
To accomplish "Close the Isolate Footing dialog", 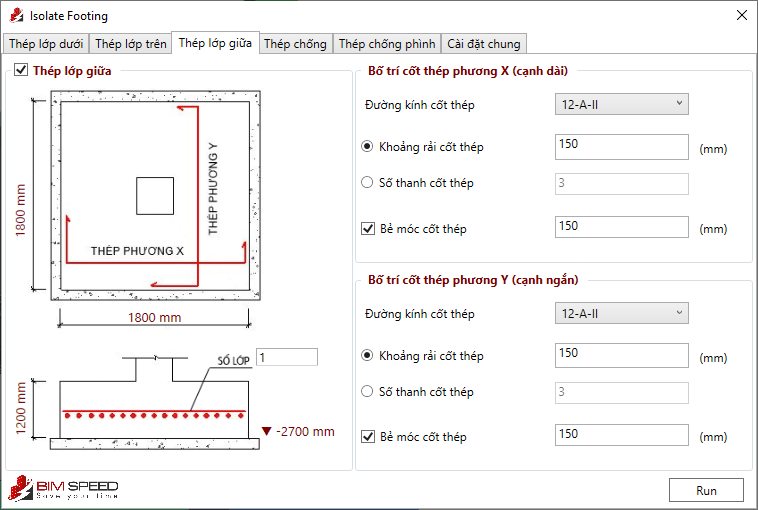I will (x=741, y=16).
